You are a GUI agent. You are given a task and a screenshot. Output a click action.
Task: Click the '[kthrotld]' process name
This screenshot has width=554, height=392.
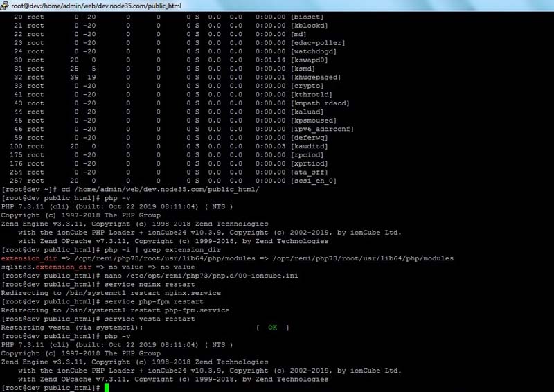click(311, 95)
